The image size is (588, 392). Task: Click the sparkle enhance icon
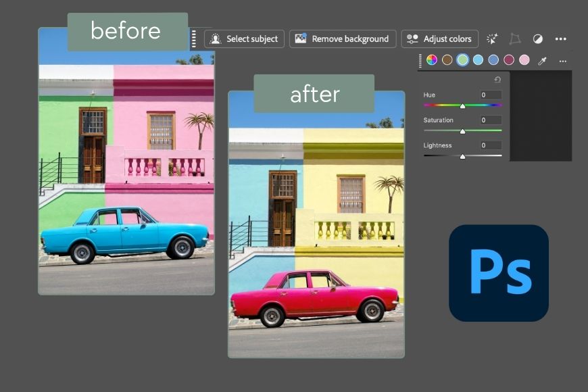[x=492, y=39]
